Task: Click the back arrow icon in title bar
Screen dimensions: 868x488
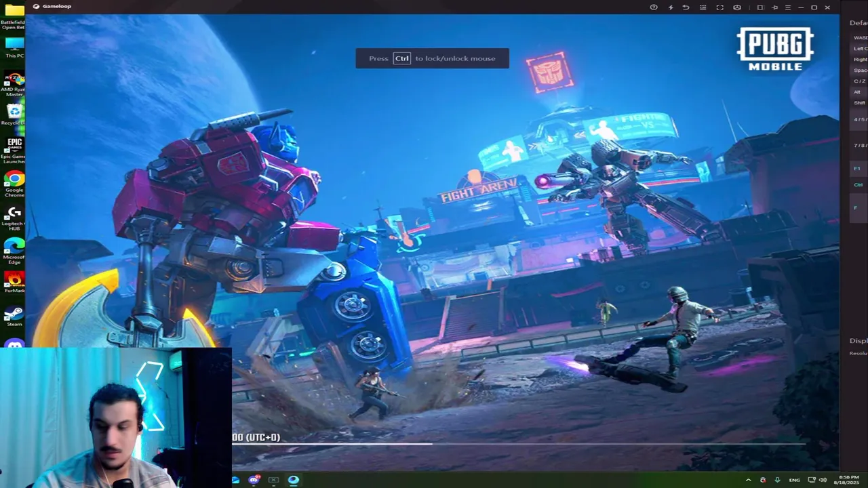Action: click(686, 7)
